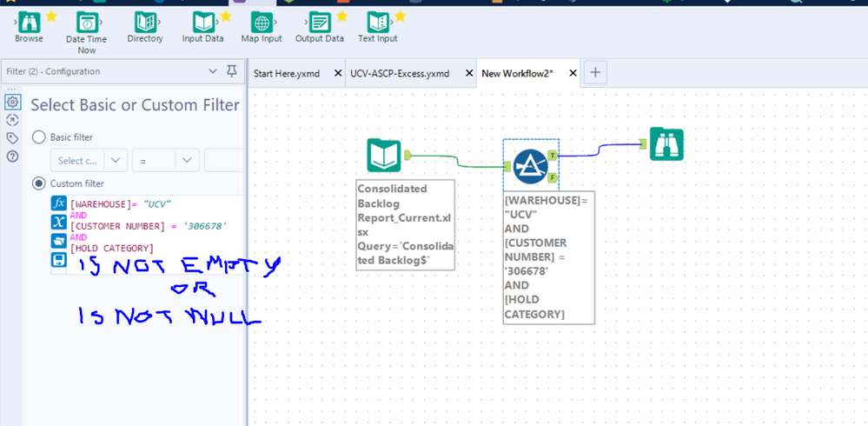Click the [CUSTOMER NUMBER] expression line

tap(149, 226)
